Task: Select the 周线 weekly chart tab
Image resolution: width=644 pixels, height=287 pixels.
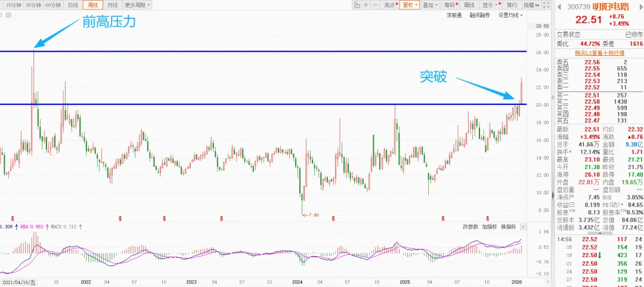Action: click(x=93, y=5)
